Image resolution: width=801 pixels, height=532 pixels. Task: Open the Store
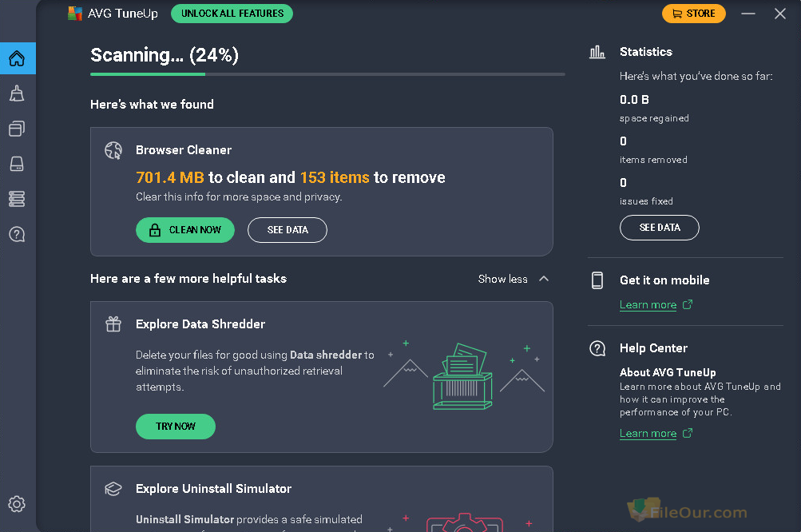click(x=694, y=14)
